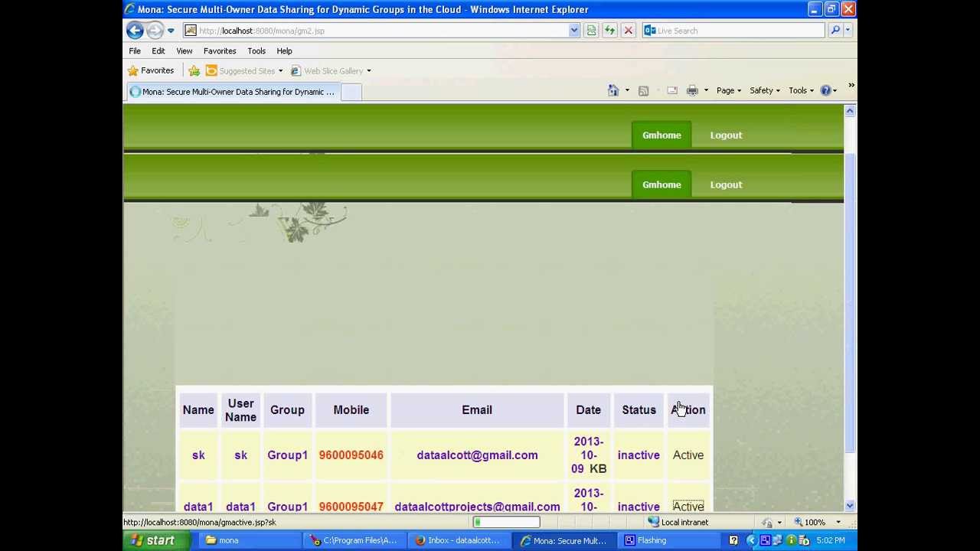The image size is (980, 551).
Task: Click the page loading progress bar
Action: click(x=506, y=522)
